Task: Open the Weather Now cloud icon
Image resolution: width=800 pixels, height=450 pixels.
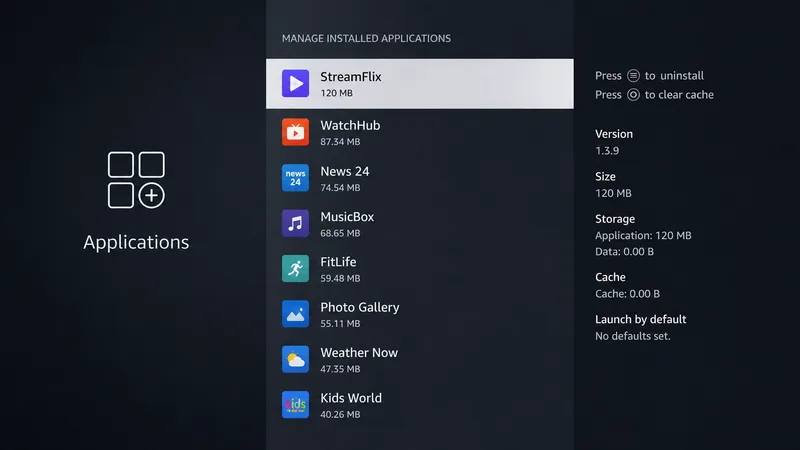Action: (295, 359)
